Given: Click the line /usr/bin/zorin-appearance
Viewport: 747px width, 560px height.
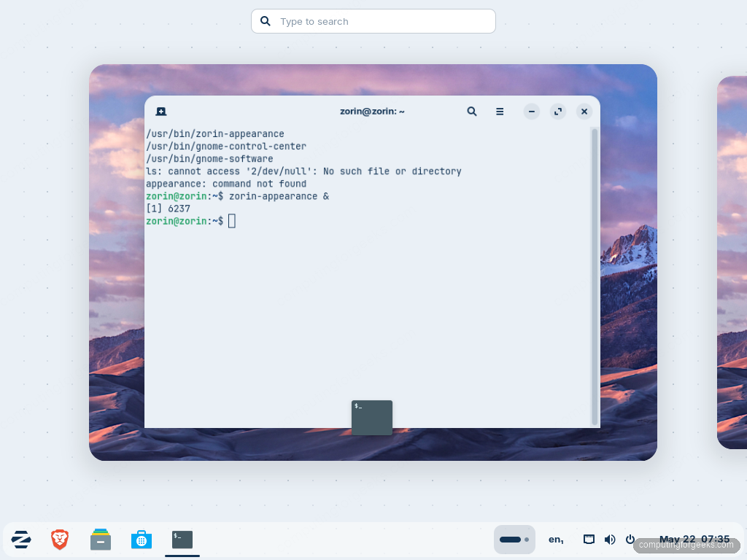Looking at the screenshot, I should 215,134.
